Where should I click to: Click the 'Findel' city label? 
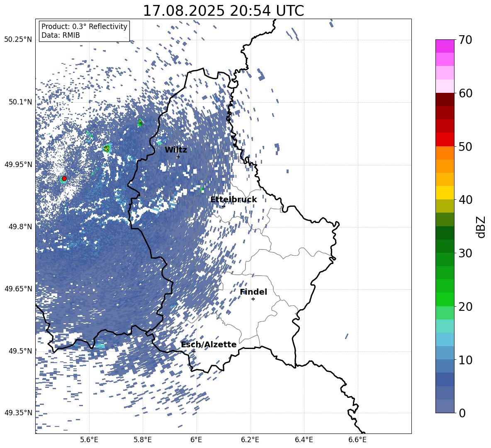(253, 292)
